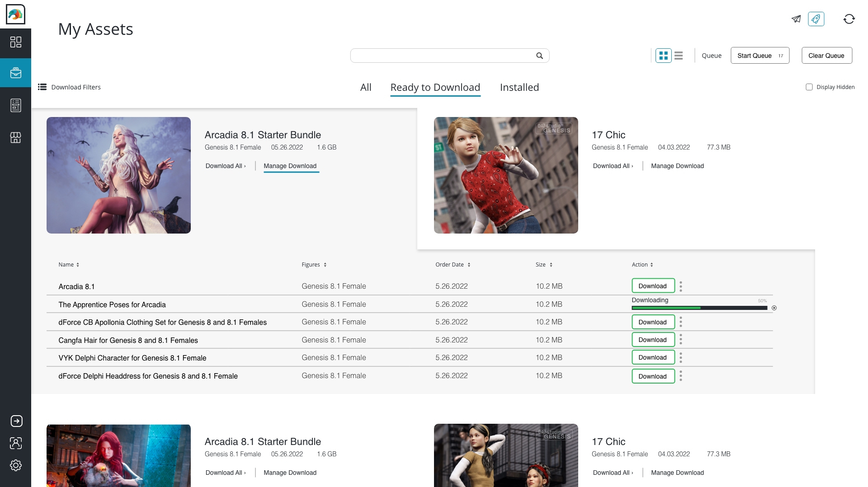Click Download All for top Arcadia bundle

[226, 166]
